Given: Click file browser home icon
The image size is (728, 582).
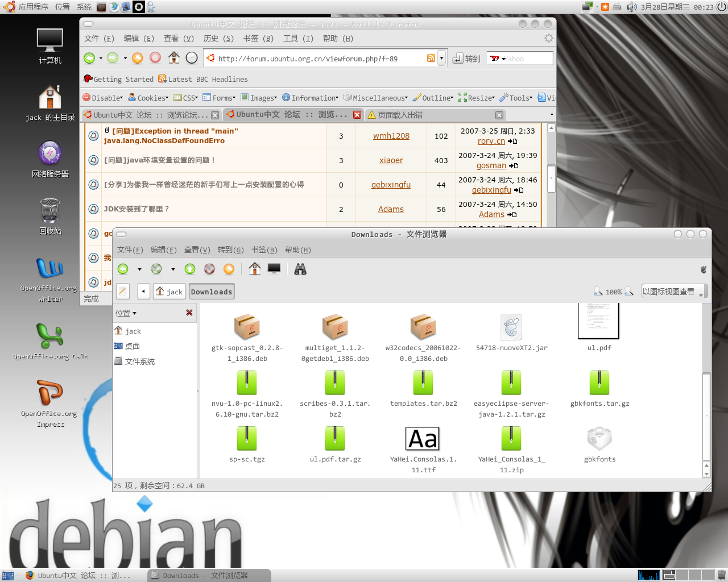Looking at the screenshot, I should click(255, 268).
